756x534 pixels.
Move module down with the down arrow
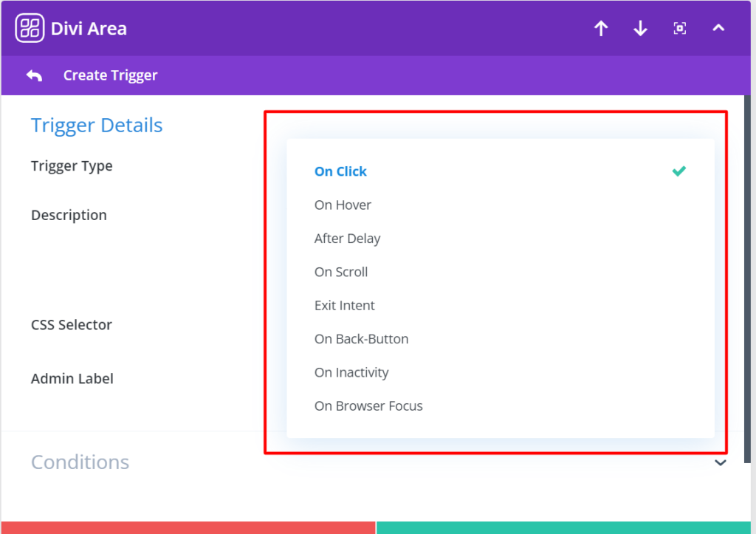click(640, 29)
